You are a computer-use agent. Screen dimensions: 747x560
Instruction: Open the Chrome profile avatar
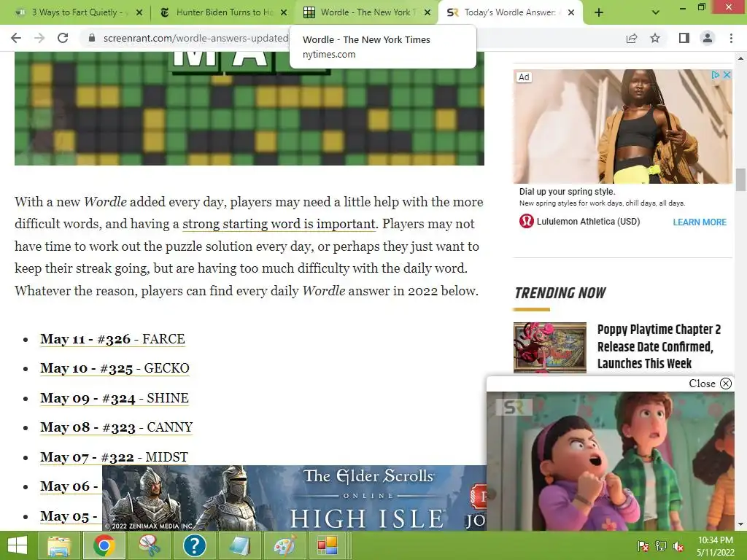pos(708,38)
